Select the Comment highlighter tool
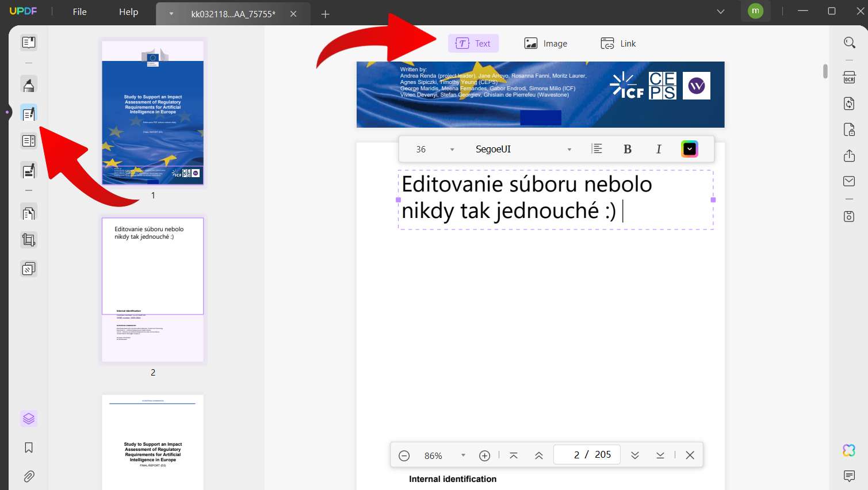Viewport: 868px width, 490px height. (29, 85)
